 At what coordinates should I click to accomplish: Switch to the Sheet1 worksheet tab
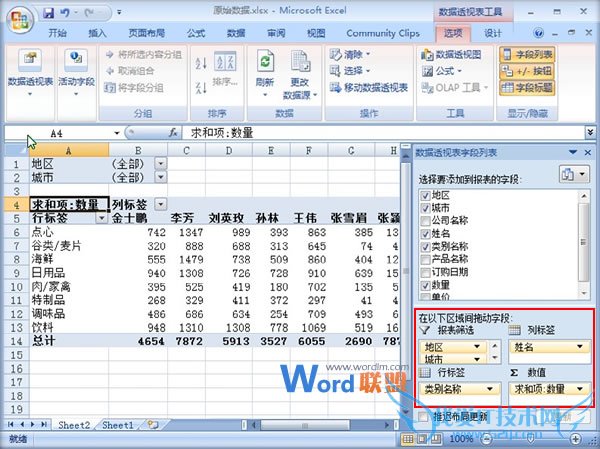(x=117, y=425)
